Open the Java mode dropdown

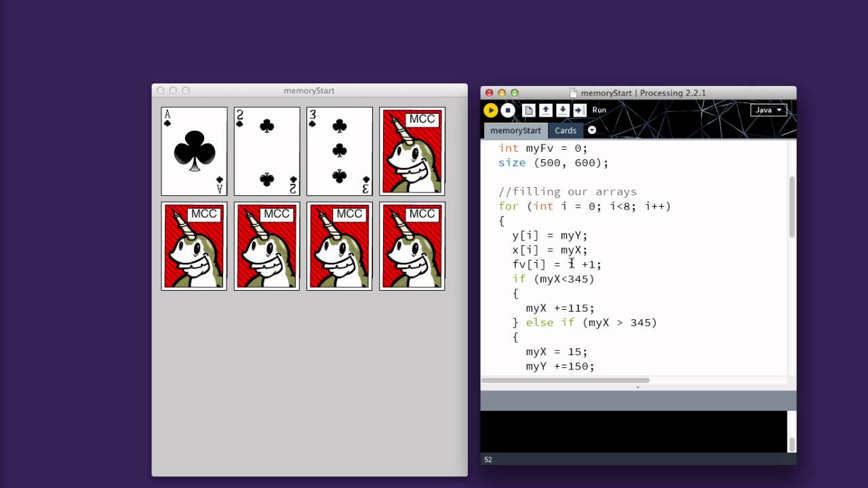(768, 110)
